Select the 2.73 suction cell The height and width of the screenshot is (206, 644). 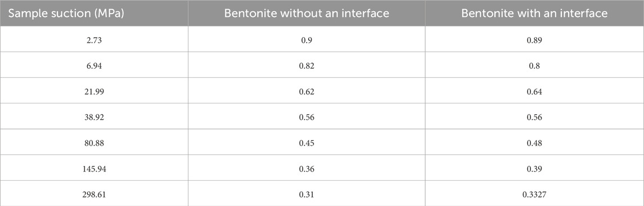coord(94,39)
